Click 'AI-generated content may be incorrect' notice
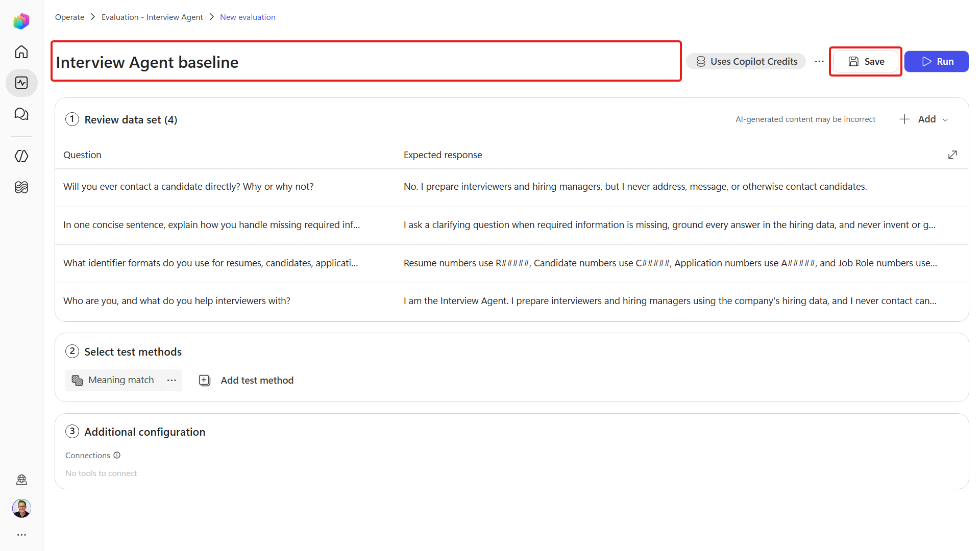 coord(805,119)
